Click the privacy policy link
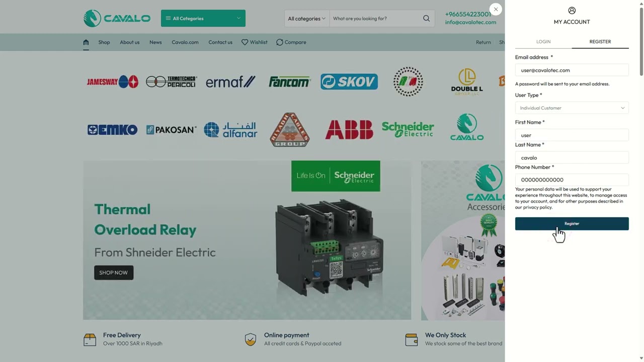This screenshot has width=644, height=362. pos(537,207)
